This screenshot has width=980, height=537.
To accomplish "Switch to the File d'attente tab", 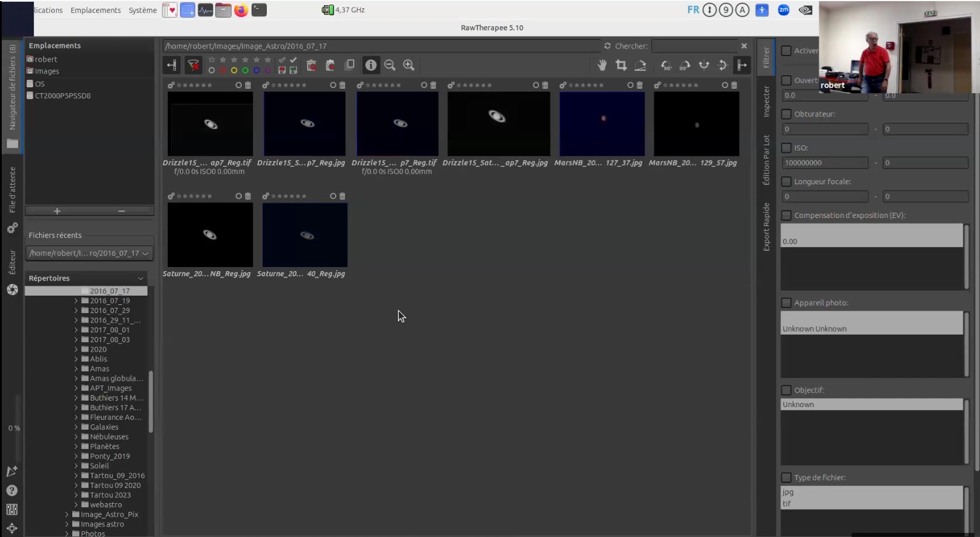I will [12, 189].
